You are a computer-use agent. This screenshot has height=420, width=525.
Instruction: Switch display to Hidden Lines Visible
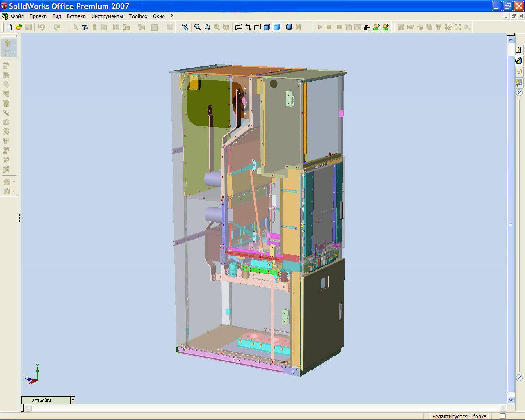tap(248, 27)
